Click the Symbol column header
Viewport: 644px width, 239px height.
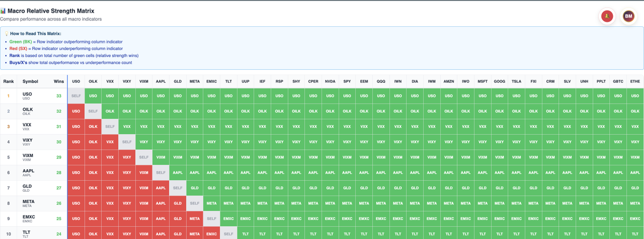click(x=31, y=82)
